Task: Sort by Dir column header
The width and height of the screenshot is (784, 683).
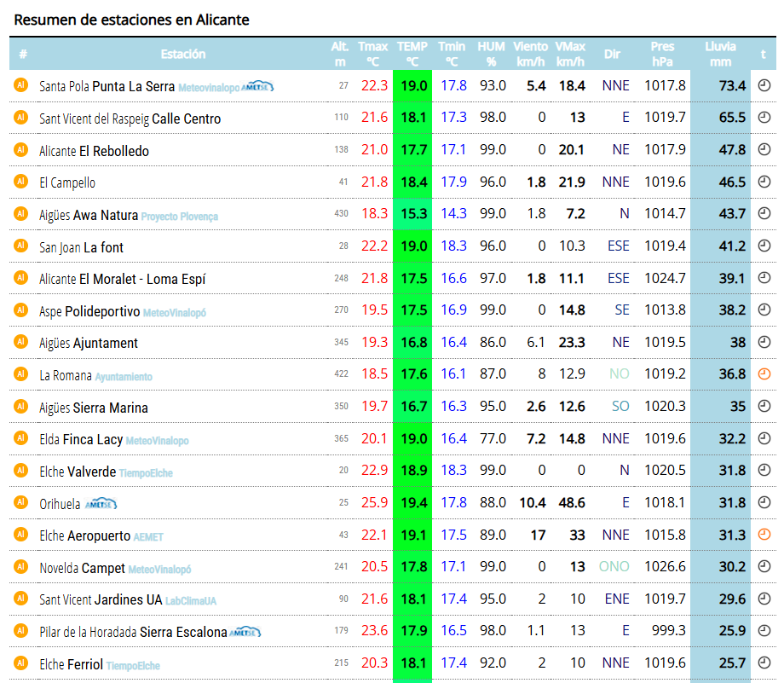Action: (x=612, y=54)
